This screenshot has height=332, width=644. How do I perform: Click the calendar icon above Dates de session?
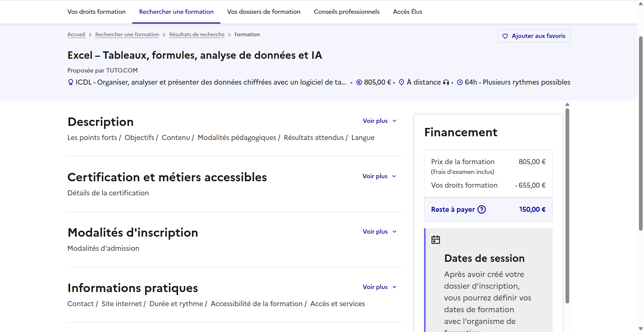point(436,240)
